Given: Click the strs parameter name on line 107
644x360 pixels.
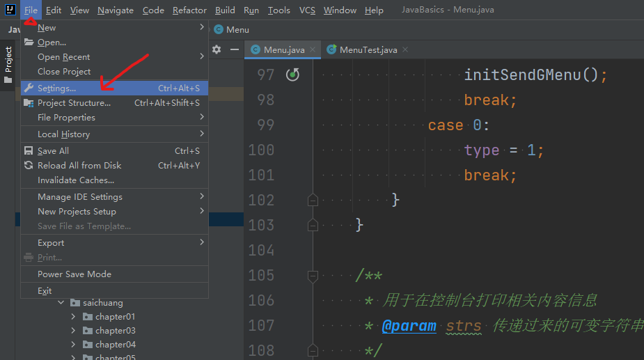Looking at the screenshot, I should pyautogui.click(x=463, y=327).
